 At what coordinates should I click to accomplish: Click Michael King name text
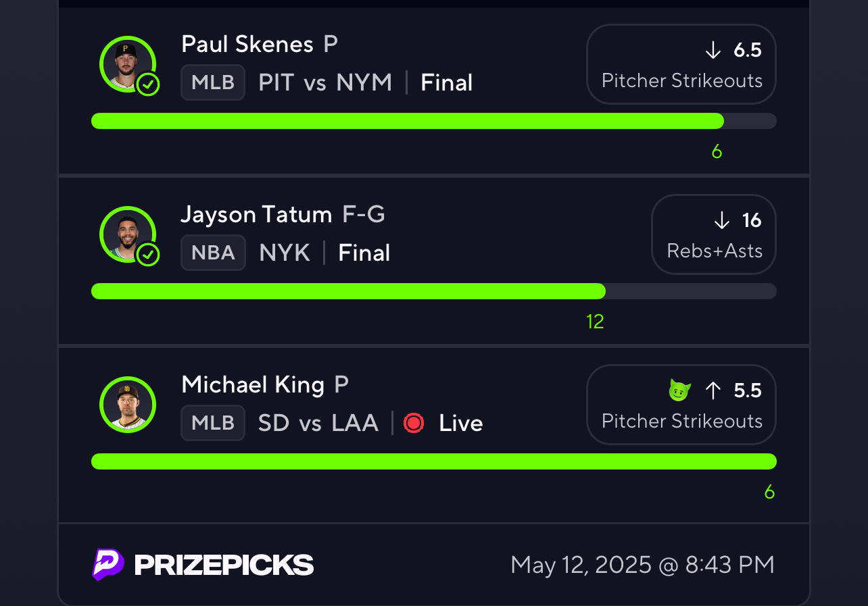pos(253,384)
